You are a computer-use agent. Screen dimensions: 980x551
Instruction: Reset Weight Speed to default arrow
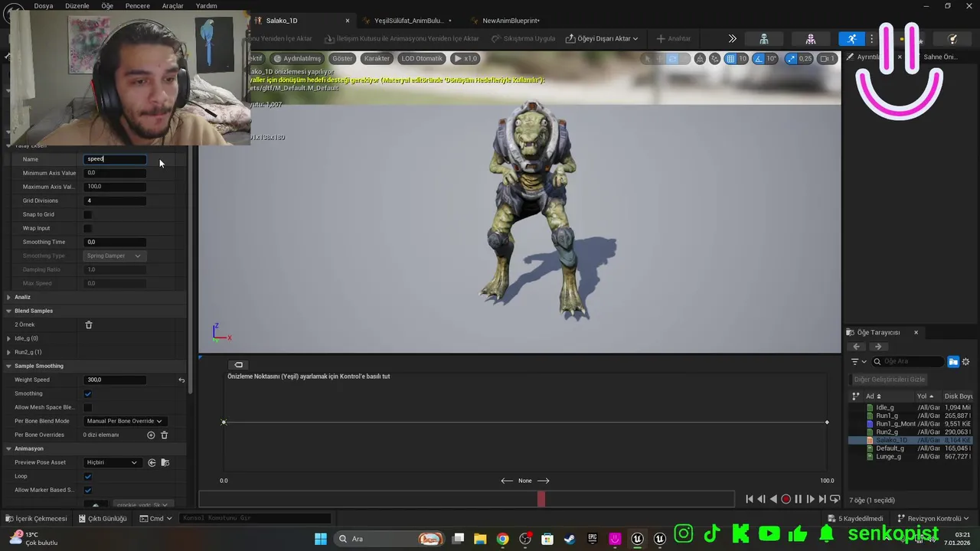181,380
